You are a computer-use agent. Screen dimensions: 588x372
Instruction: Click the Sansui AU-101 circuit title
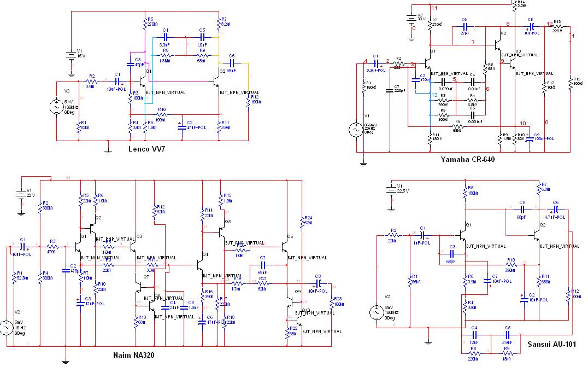click(551, 344)
